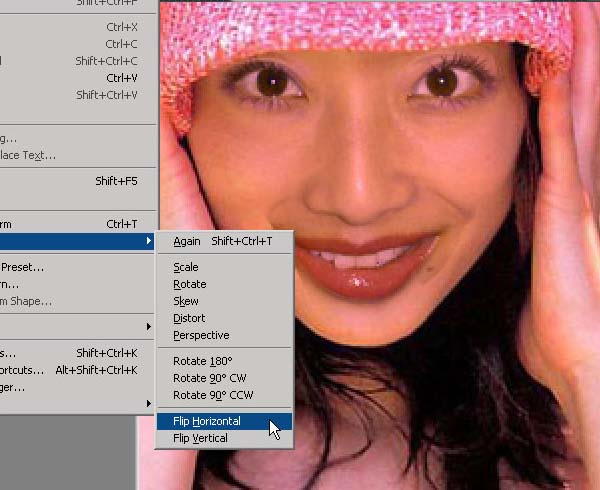Viewport: 600px width, 490px height.
Task: Open the menu item ending in lace Text…
Action: coord(77,155)
